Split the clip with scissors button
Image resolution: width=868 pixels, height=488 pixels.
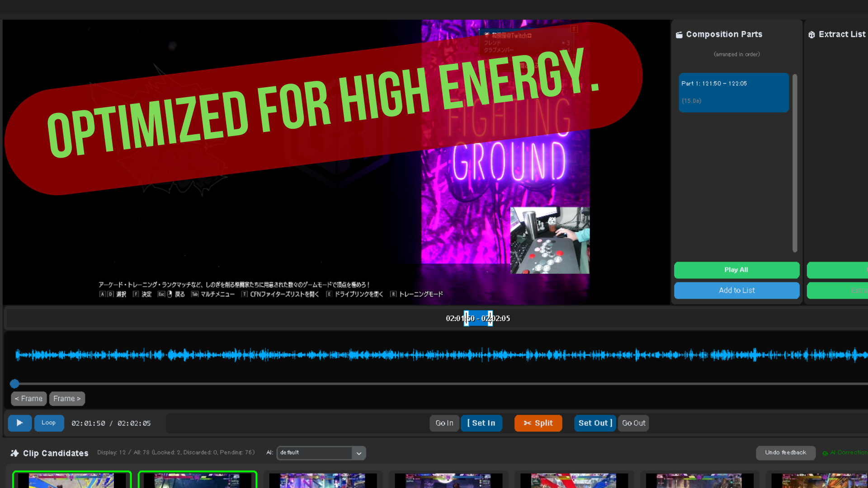(538, 423)
